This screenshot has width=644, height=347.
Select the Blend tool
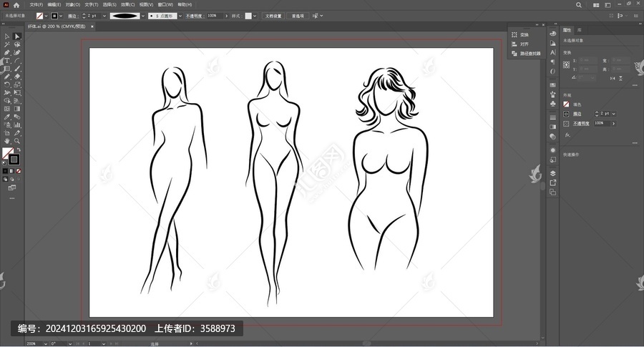17,117
